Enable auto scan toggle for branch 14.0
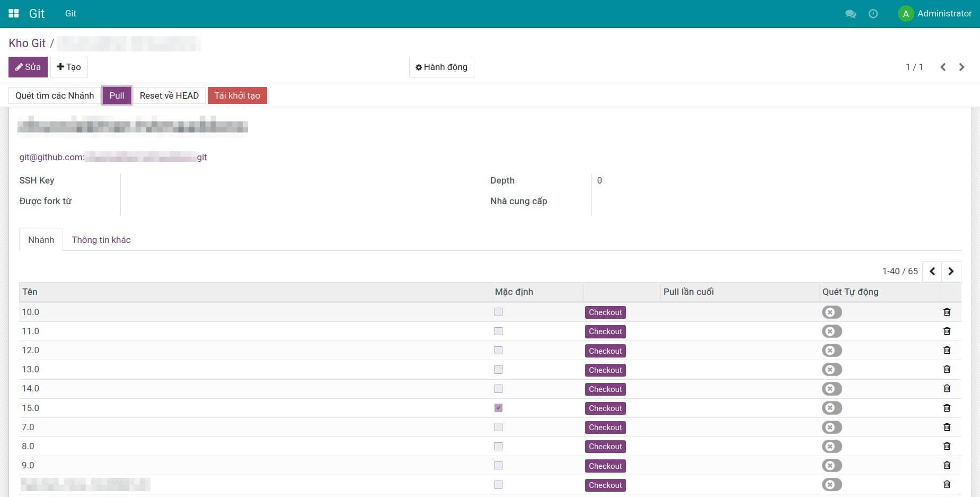Image resolution: width=980 pixels, height=497 pixels. click(832, 389)
